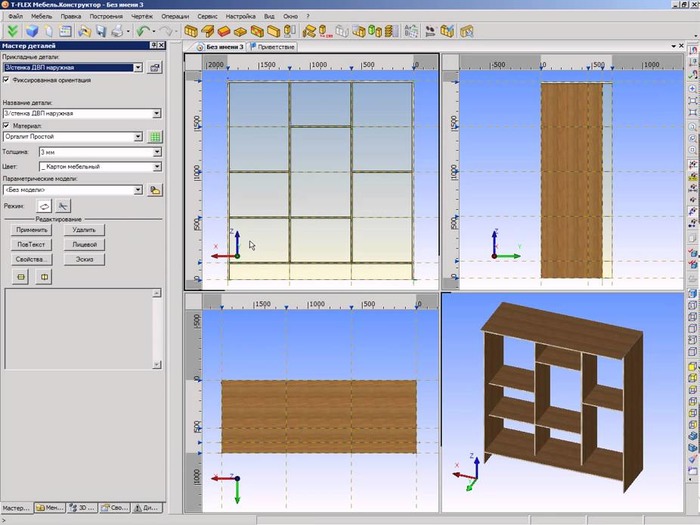This screenshot has width=700, height=525.
Task: Open the print options dropdown arrow
Action: click(128, 31)
